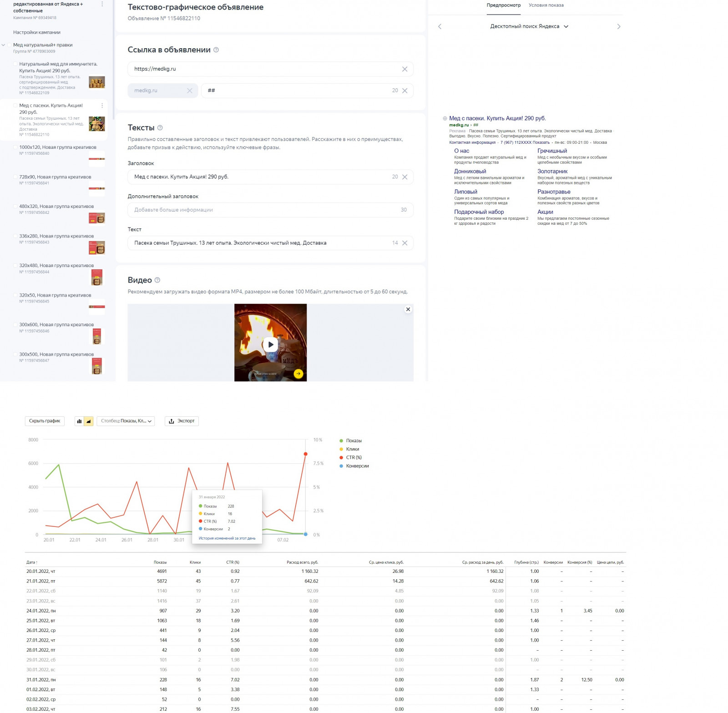Open 'Десктопный поиск Яндекса' preview dropdown

[x=529, y=26]
